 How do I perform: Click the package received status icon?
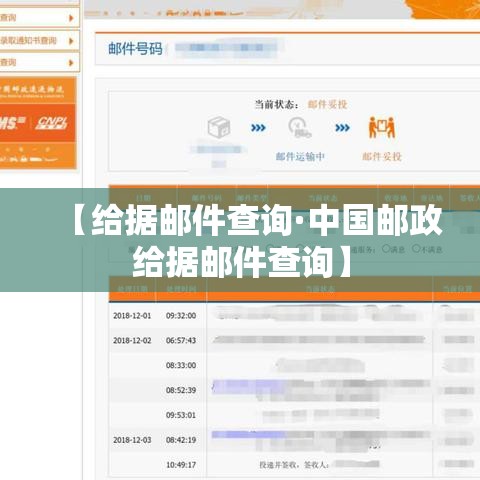pos(219,127)
